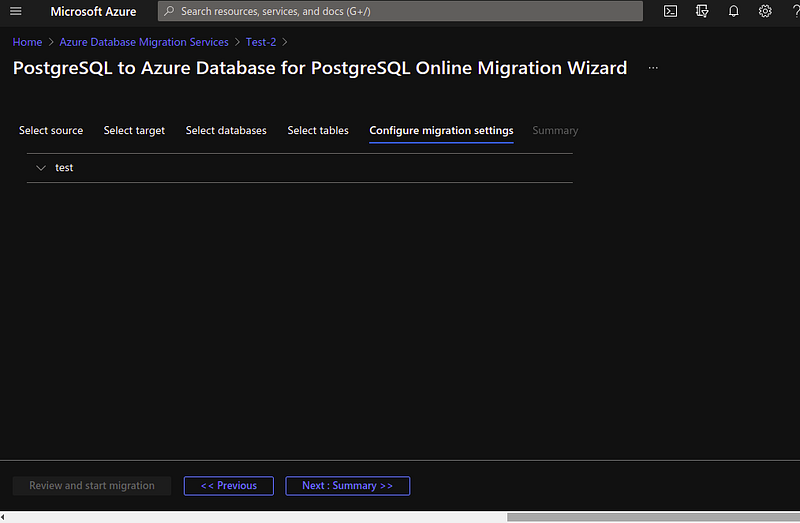Open Cloud Shell from the top bar
800x523 pixels.
coord(670,11)
